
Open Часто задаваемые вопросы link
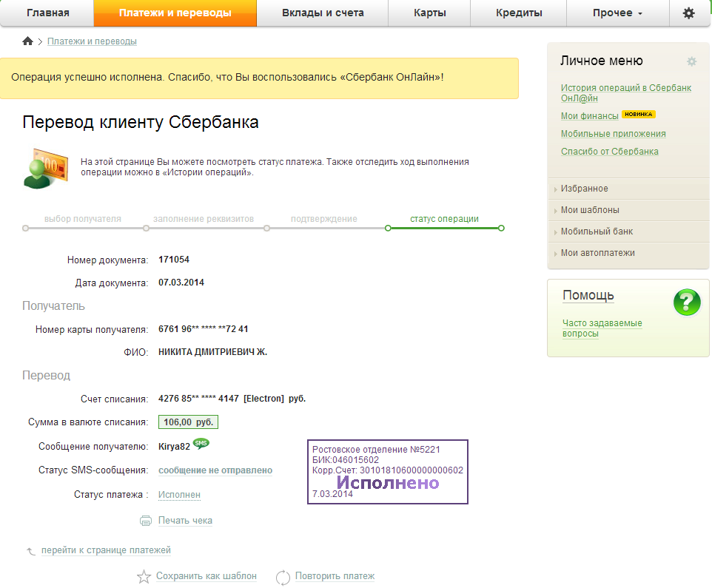(602, 328)
